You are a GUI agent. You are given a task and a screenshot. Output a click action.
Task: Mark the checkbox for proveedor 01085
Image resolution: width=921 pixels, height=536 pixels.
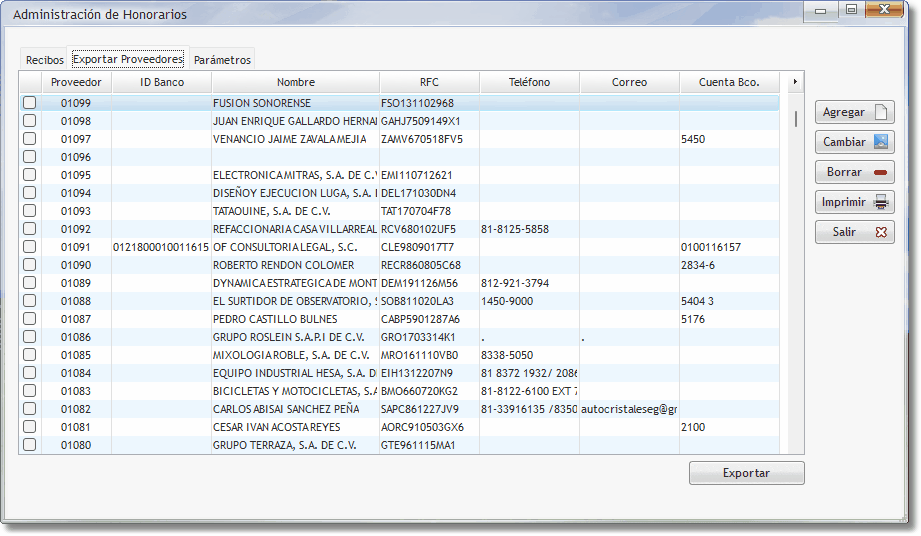pos(29,355)
